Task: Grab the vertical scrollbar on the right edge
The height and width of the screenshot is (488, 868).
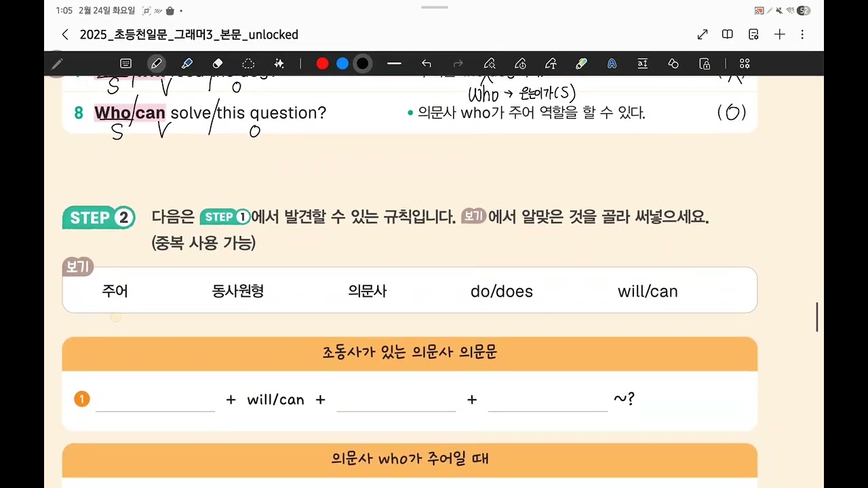Action: (x=817, y=317)
